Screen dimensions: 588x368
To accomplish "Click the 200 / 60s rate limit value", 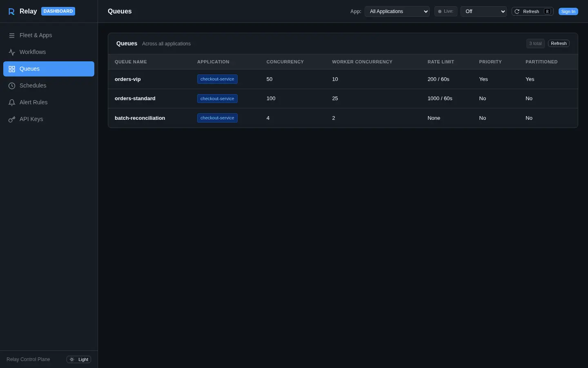I will point(439,79).
